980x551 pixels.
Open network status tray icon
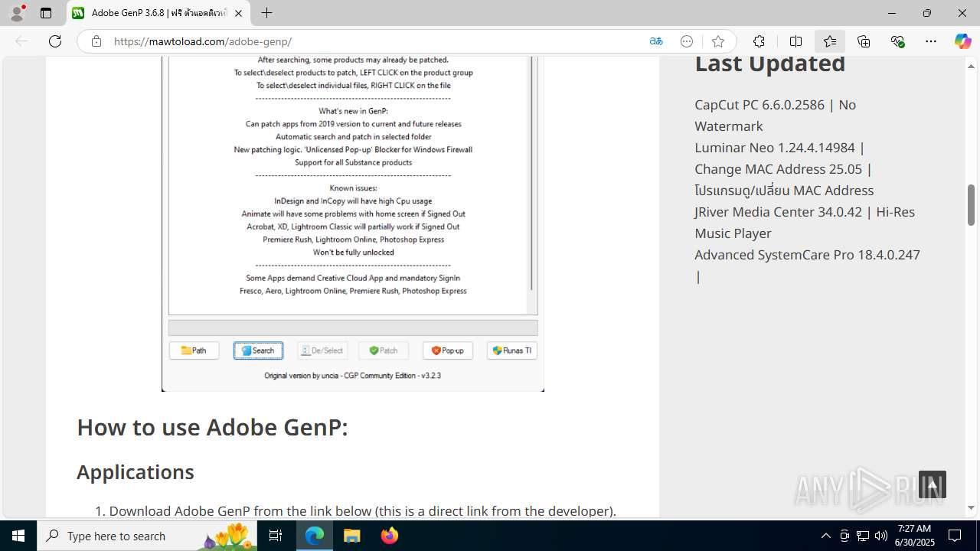tap(863, 536)
